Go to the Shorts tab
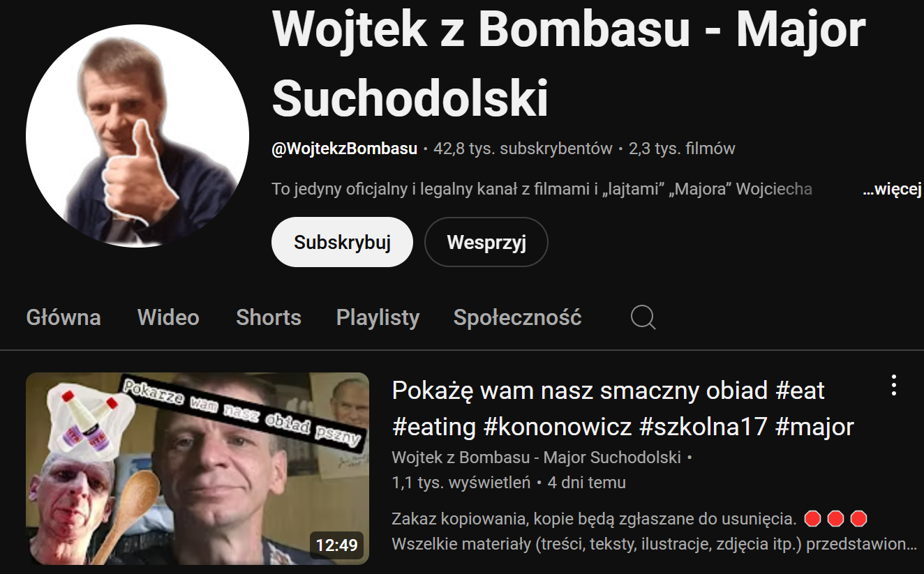Image resolution: width=924 pixels, height=574 pixels. 269,317
